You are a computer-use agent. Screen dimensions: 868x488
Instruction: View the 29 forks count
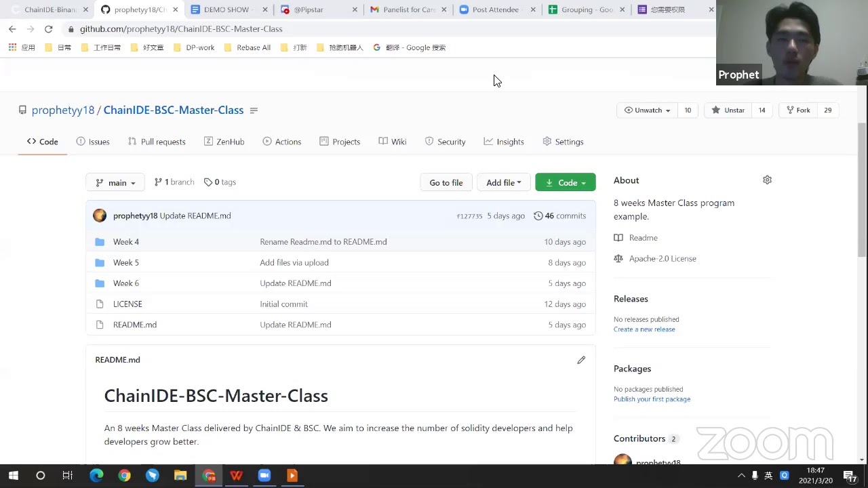[827, 110]
